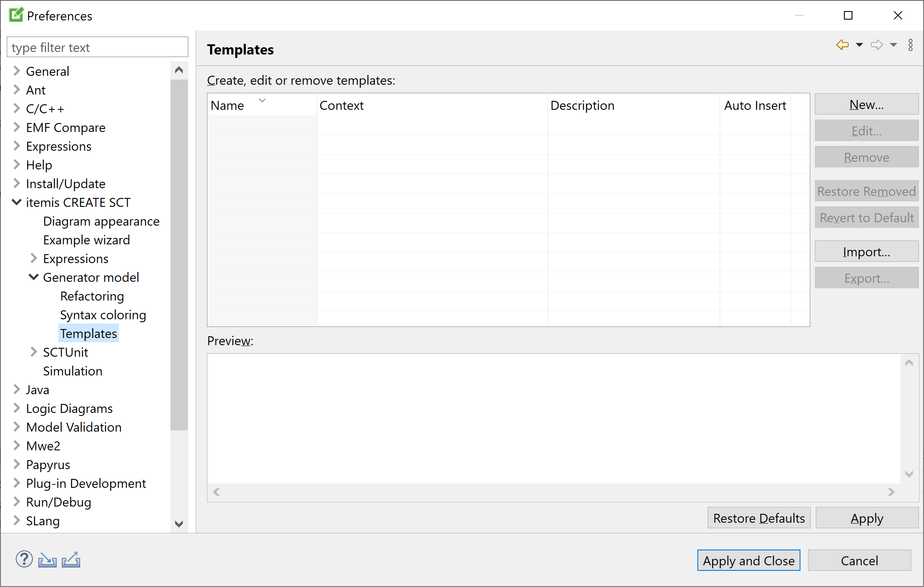The image size is (924, 587).
Task: Click the Auto Insert column header
Action: 755,105
